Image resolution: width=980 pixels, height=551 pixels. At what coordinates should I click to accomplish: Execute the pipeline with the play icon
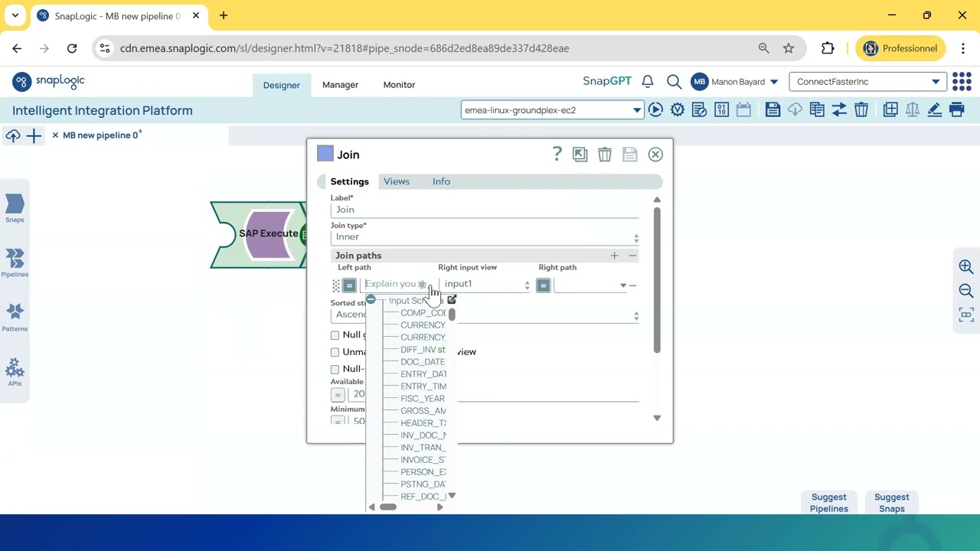pyautogui.click(x=655, y=110)
